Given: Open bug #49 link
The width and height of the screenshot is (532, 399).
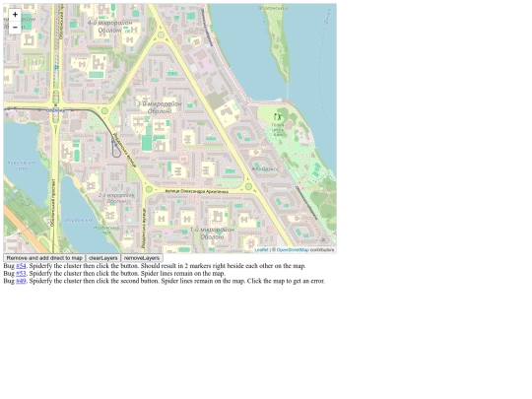Looking at the screenshot, I should pyautogui.click(x=21, y=281).
